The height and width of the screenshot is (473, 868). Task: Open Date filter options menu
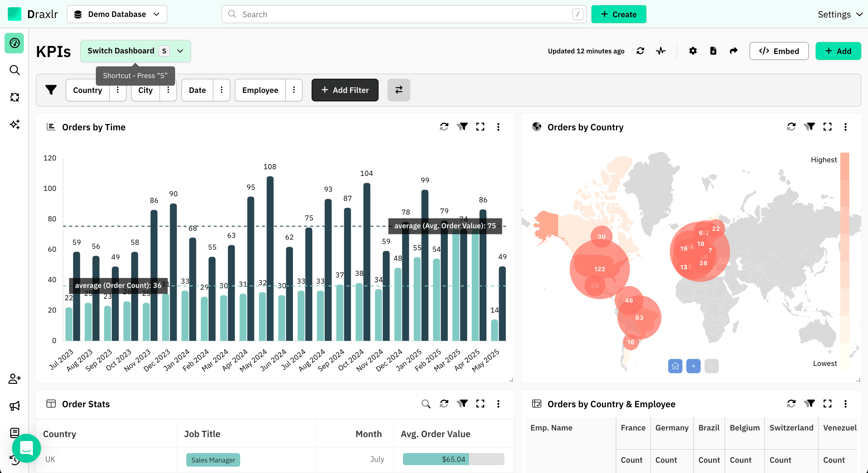click(222, 90)
